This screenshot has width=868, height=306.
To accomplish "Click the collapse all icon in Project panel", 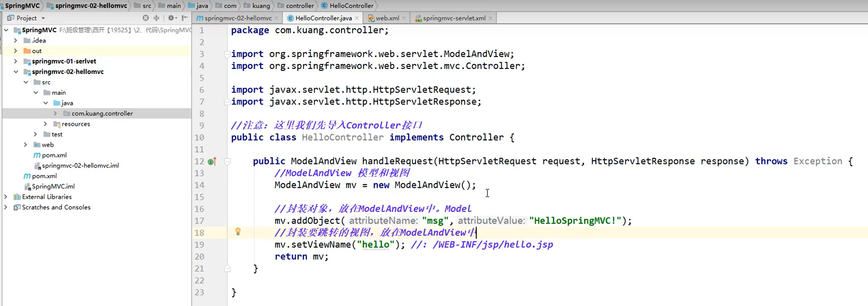I will tap(156, 18).
